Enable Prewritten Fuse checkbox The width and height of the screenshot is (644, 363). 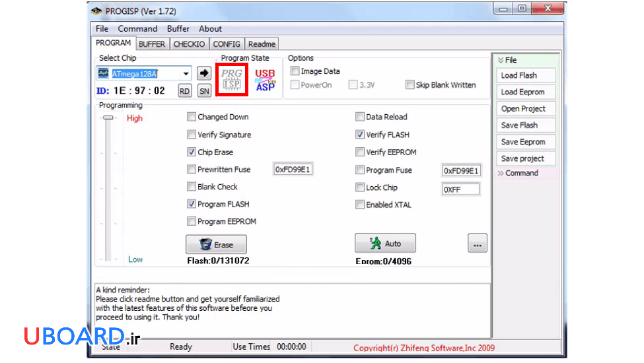click(192, 170)
